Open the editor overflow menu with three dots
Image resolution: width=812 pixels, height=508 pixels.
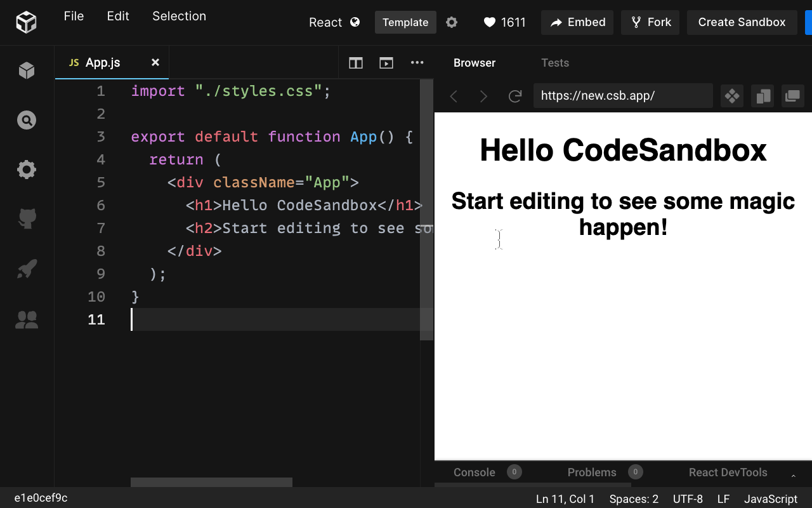point(417,63)
